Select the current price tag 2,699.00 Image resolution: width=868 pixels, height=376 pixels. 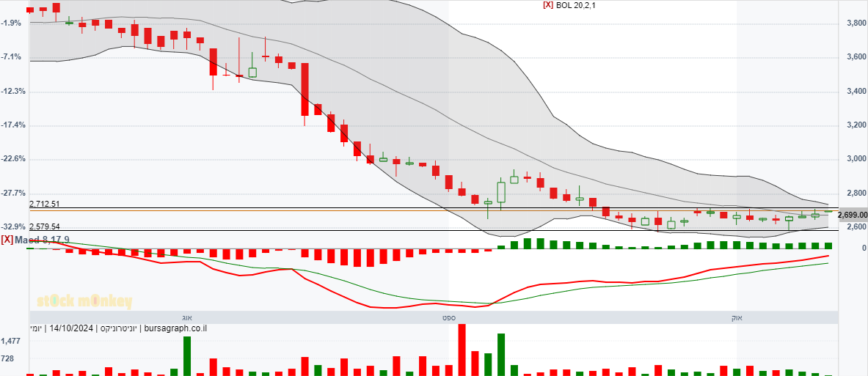(853, 215)
